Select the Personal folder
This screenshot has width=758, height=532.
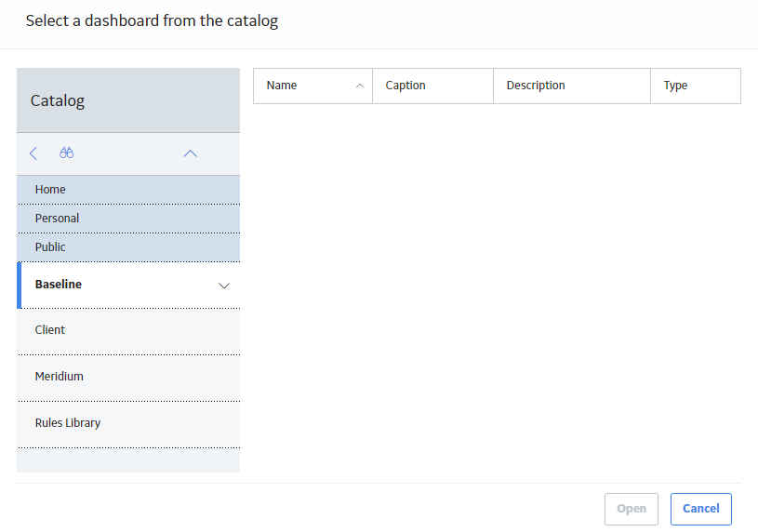point(128,219)
